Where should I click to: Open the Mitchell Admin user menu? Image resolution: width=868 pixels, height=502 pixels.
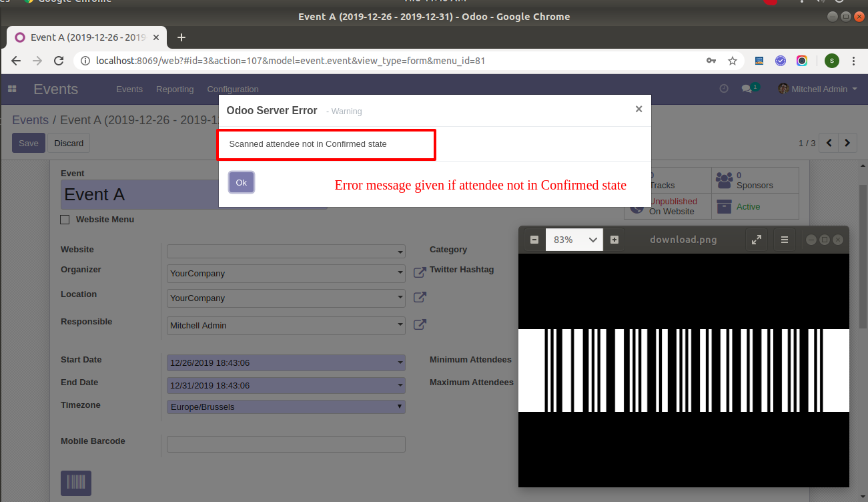[x=817, y=89]
